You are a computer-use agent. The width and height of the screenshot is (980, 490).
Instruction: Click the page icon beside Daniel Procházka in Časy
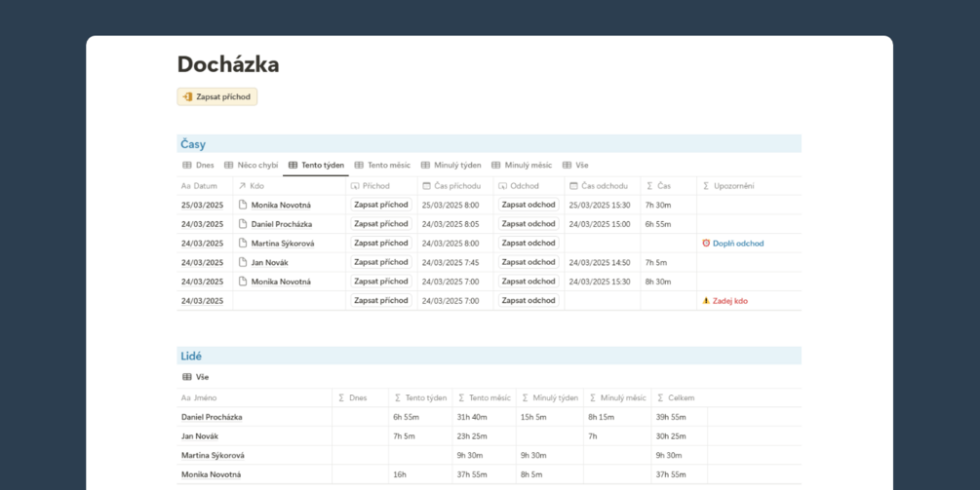click(243, 223)
